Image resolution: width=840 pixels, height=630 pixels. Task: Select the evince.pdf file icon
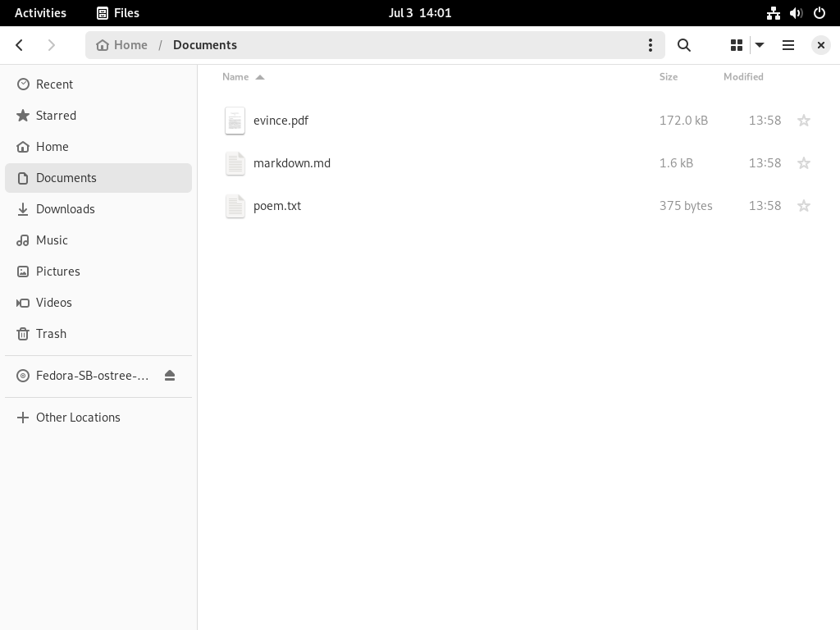235,121
